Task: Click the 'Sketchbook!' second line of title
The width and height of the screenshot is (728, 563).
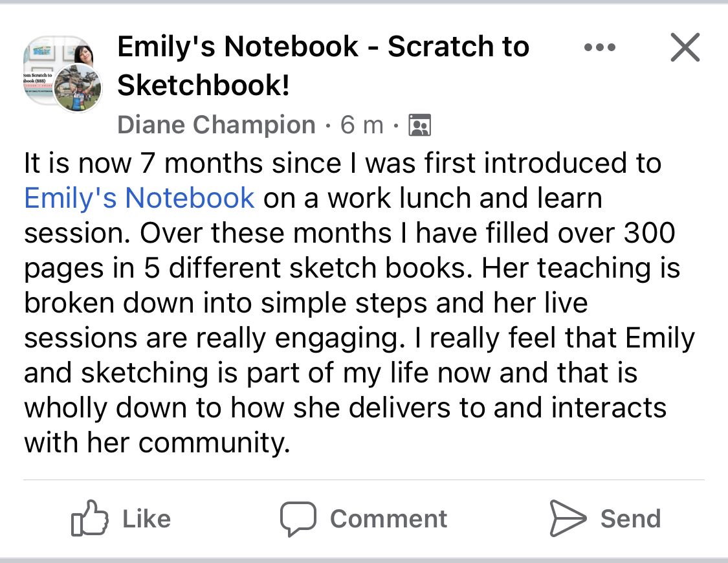Action: coord(203,86)
